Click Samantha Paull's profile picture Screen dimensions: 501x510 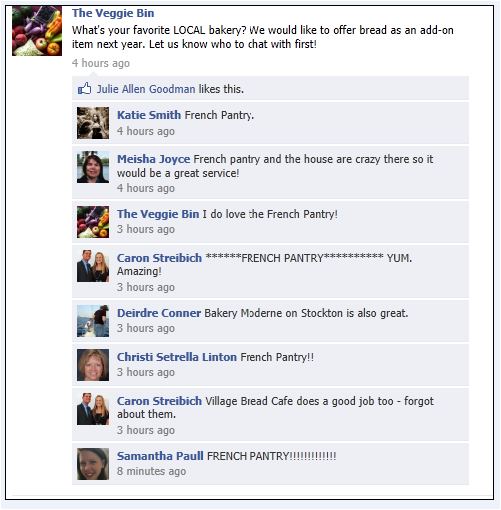click(93, 464)
